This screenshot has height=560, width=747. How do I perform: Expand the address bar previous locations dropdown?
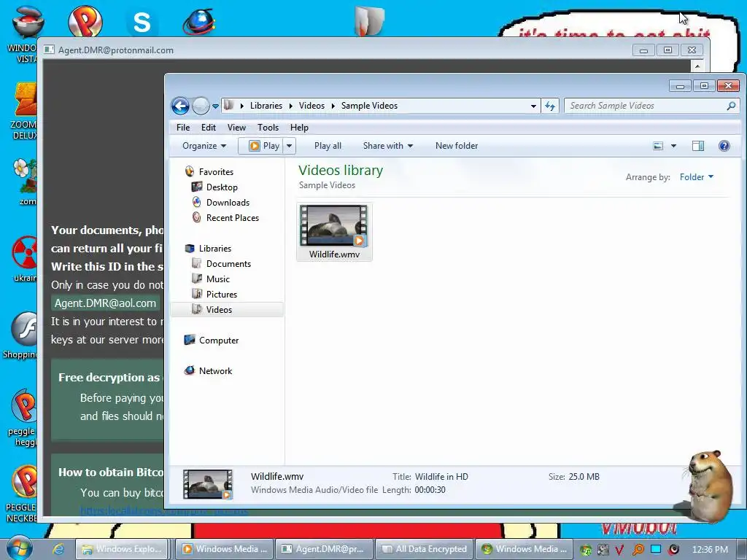click(x=533, y=106)
